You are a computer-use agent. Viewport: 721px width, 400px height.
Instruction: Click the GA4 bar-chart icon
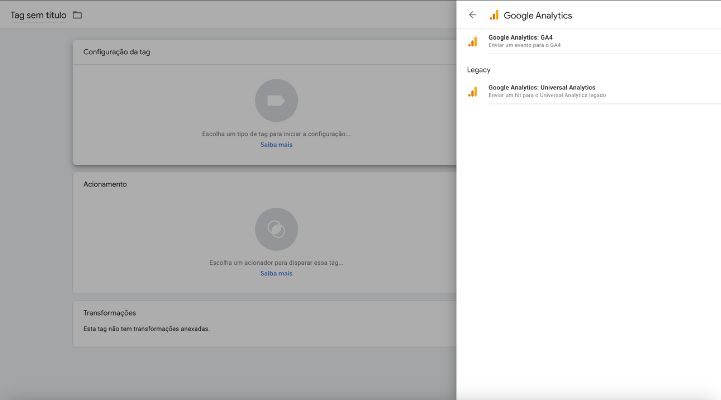pos(473,41)
